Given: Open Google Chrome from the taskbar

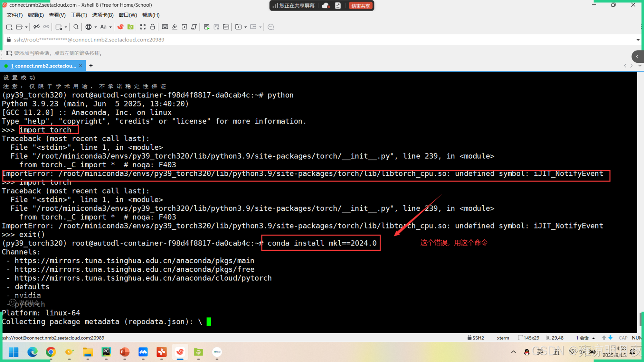Looking at the screenshot, I should [51, 352].
